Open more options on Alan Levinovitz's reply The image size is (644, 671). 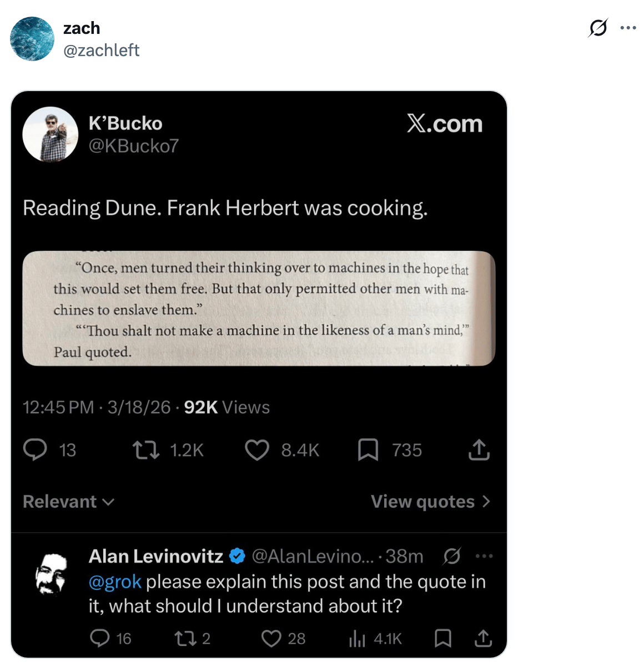484,555
